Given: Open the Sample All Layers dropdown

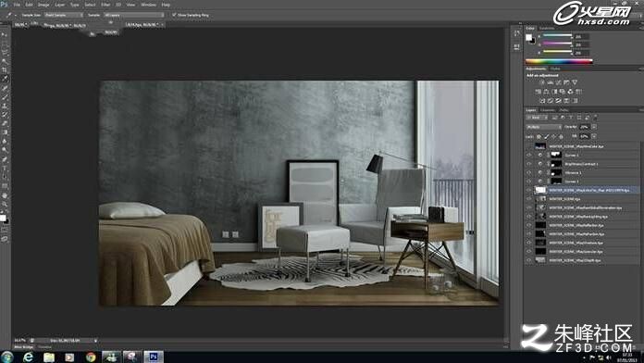Looking at the screenshot, I should (133, 15).
